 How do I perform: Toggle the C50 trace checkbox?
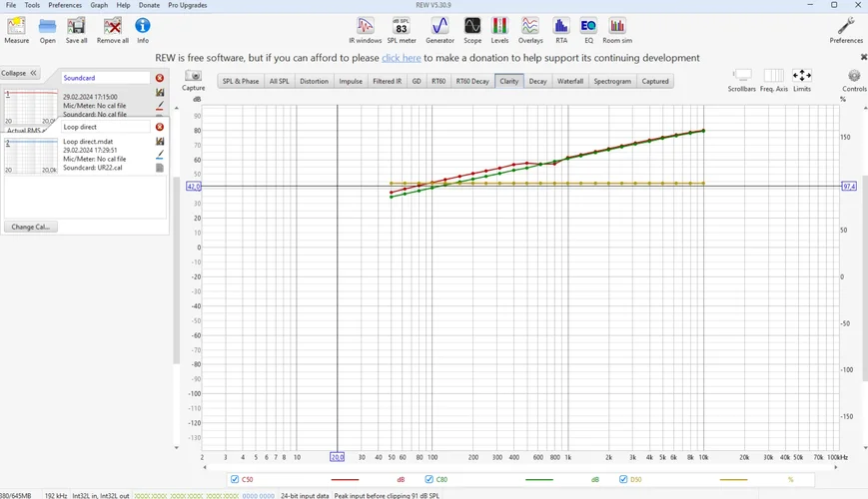(235, 480)
